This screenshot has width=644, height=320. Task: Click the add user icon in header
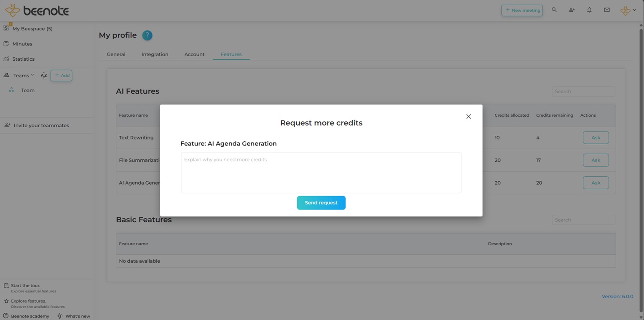pos(572,10)
